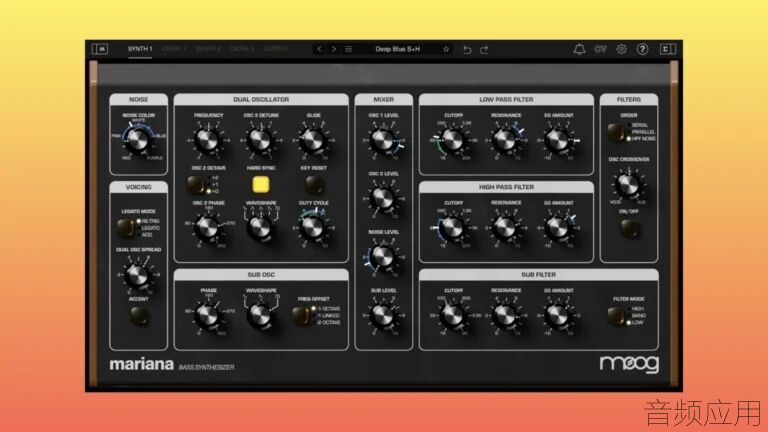Click the undo arrow icon
This screenshot has width=768, height=432.
[x=467, y=49]
